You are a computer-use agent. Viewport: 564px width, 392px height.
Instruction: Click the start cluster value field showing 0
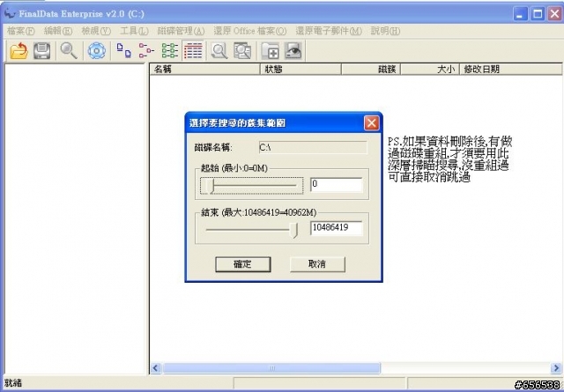point(337,185)
